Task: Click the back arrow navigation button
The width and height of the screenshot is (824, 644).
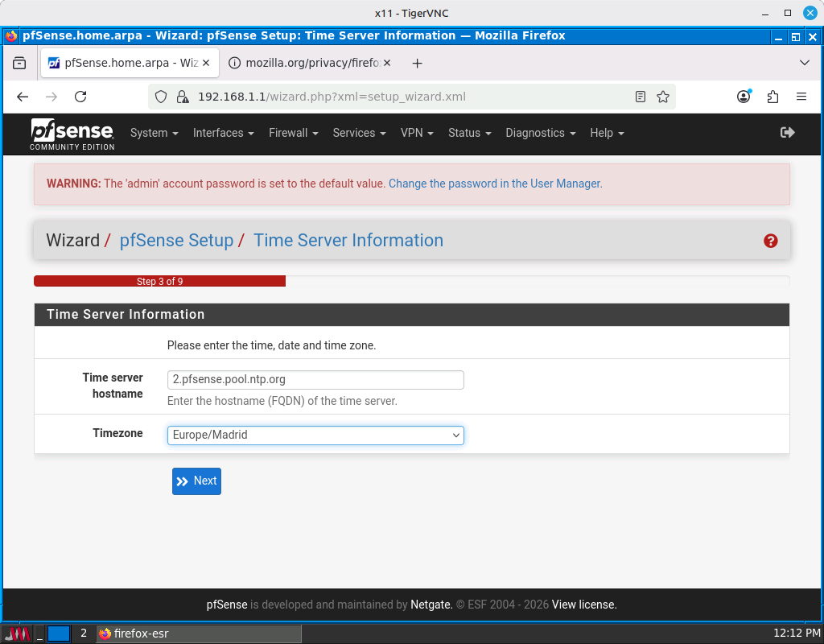Action: (x=23, y=97)
